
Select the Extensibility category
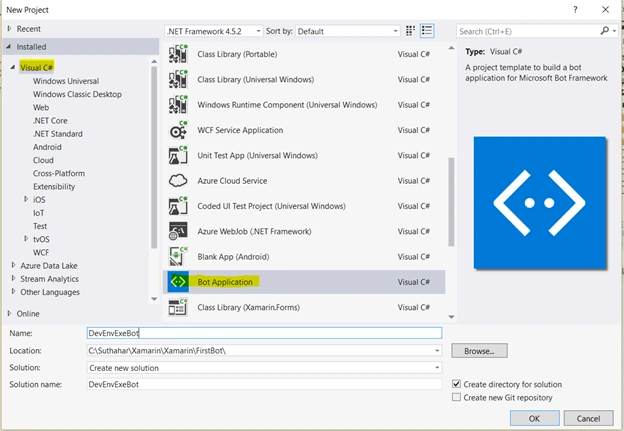(x=54, y=186)
